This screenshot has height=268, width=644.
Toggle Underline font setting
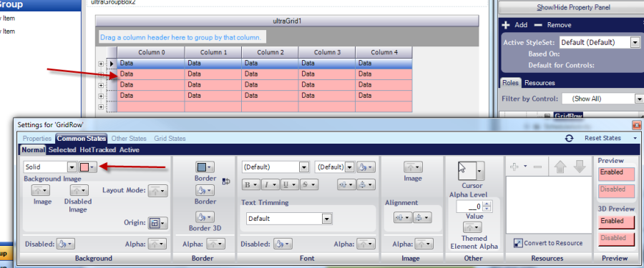coord(289,184)
